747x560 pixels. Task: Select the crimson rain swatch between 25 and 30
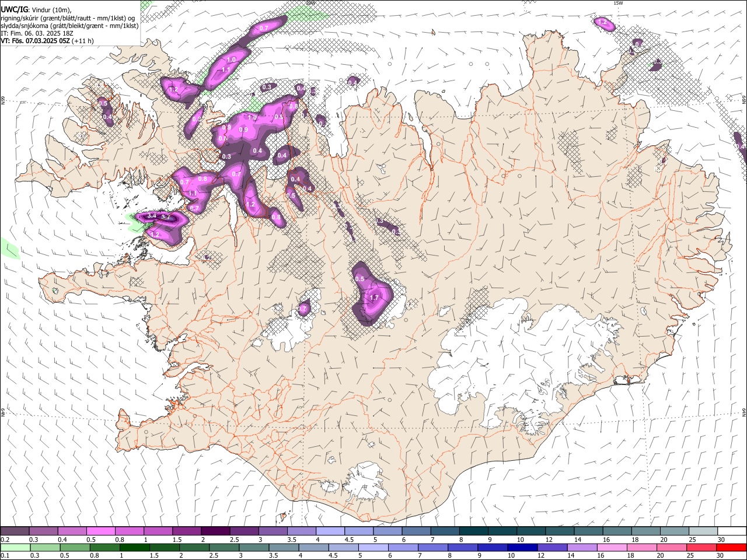click(700, 547)
